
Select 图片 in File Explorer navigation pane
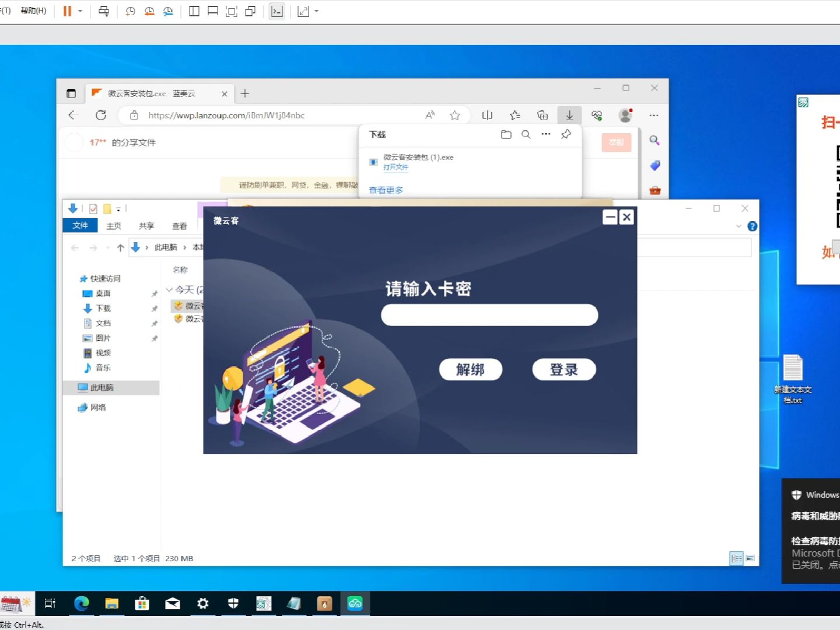103,338
